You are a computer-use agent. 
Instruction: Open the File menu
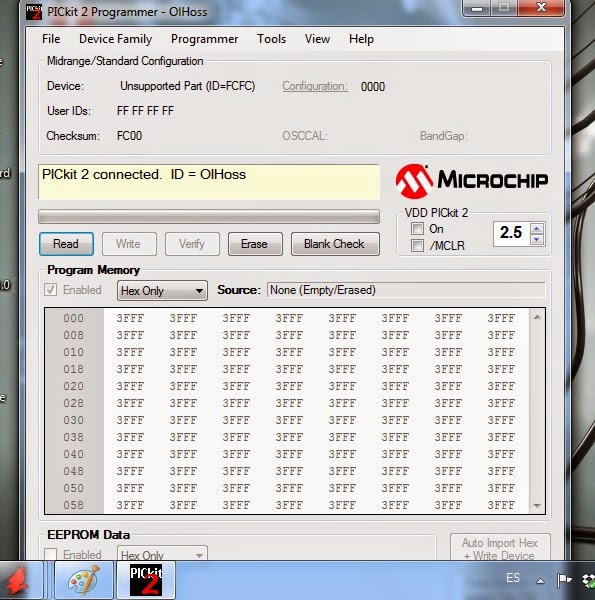coord(51,39)
